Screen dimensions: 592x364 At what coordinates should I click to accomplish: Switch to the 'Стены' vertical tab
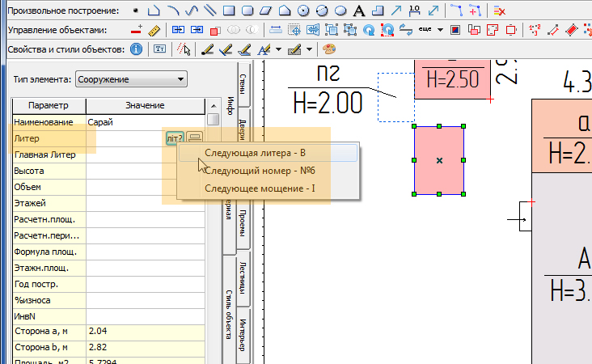coord(242,83)
